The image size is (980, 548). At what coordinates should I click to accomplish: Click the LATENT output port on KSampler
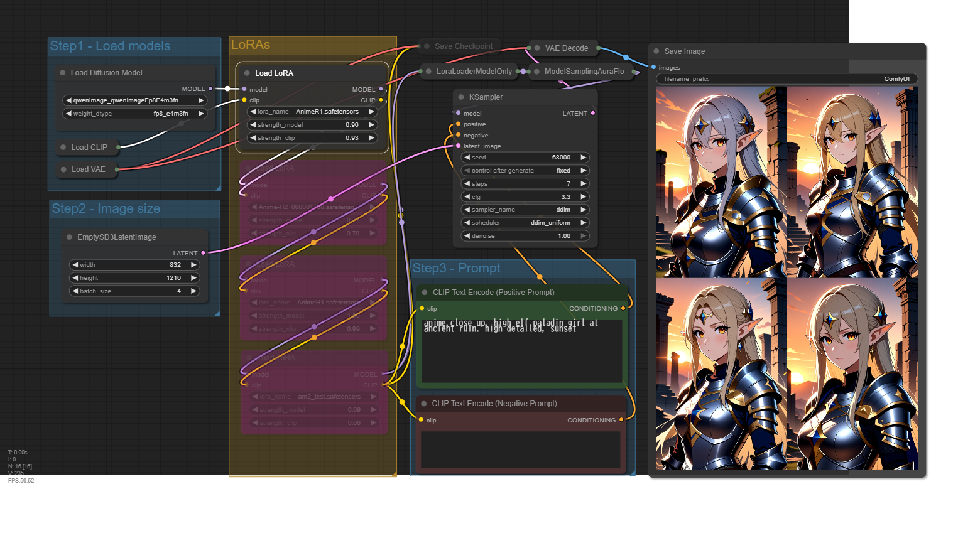592,114
